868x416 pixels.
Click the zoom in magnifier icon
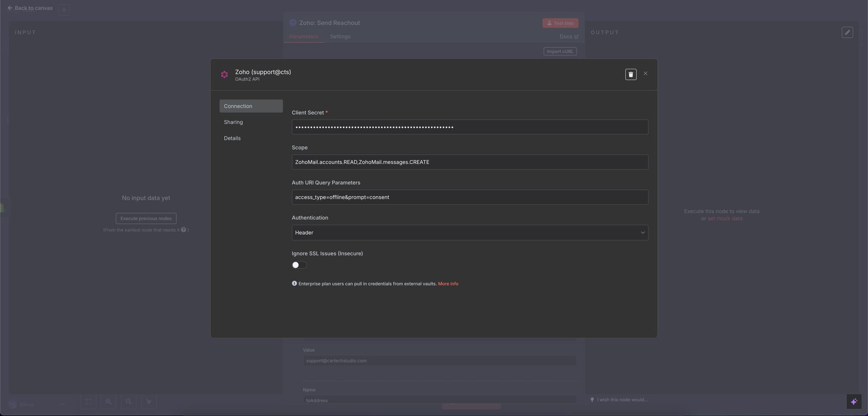pos(108,402)
